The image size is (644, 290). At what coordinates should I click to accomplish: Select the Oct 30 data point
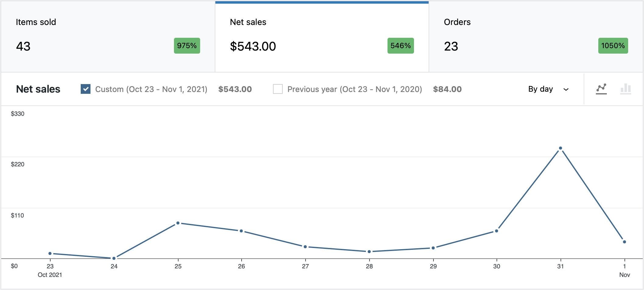click(x=497, y=231)
